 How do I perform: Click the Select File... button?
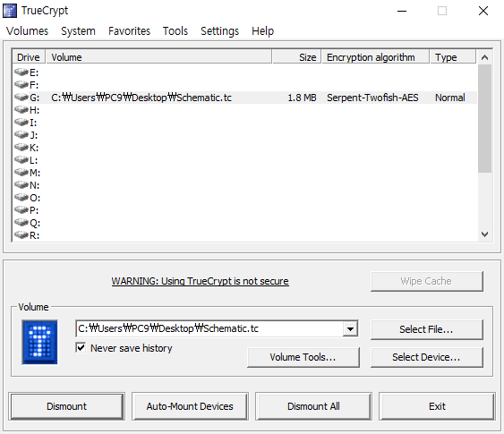[x=426, y=329]
